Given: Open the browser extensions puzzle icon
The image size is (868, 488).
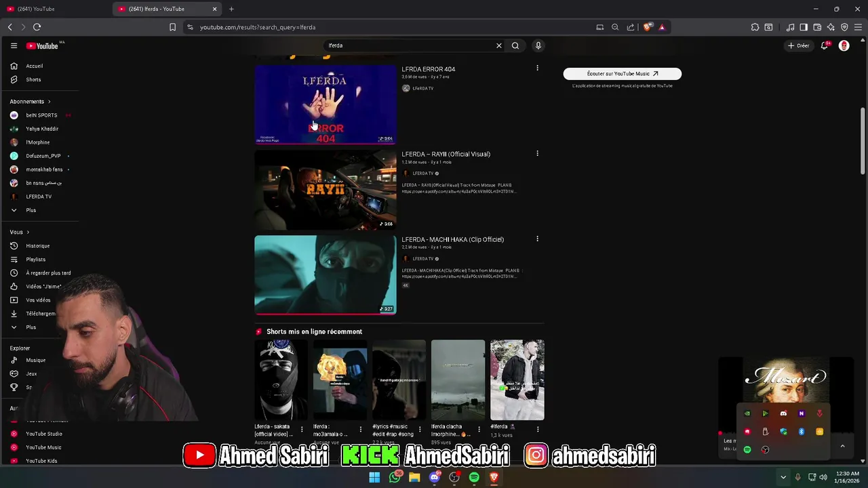Looking at the screenshot, I should click(755, 27).
